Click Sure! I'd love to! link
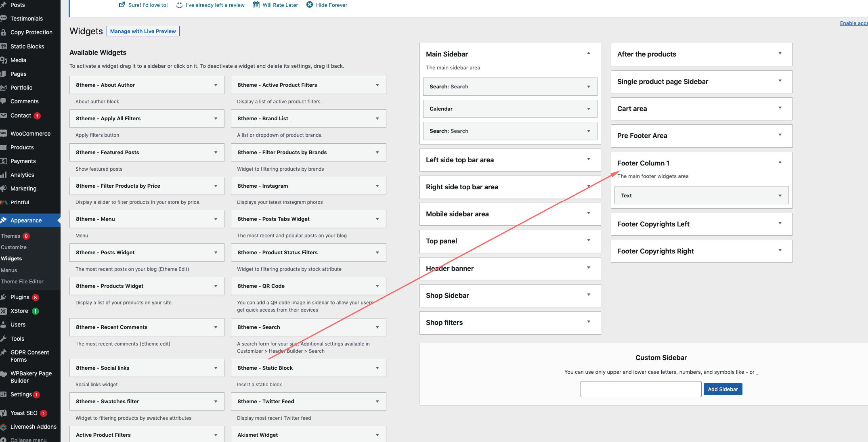Screen dimensions: 868x442 pyautogui.click(x=148, y=5)
